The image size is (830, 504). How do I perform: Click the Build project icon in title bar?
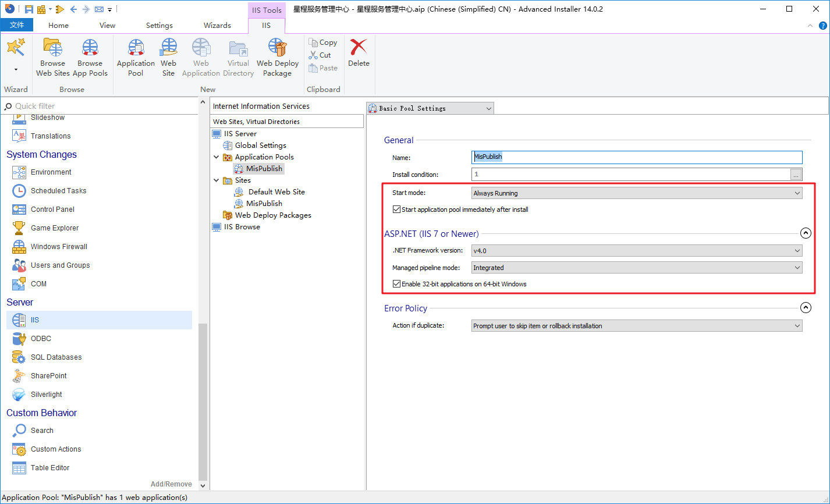pyautogui.click(x=41, y=9)
